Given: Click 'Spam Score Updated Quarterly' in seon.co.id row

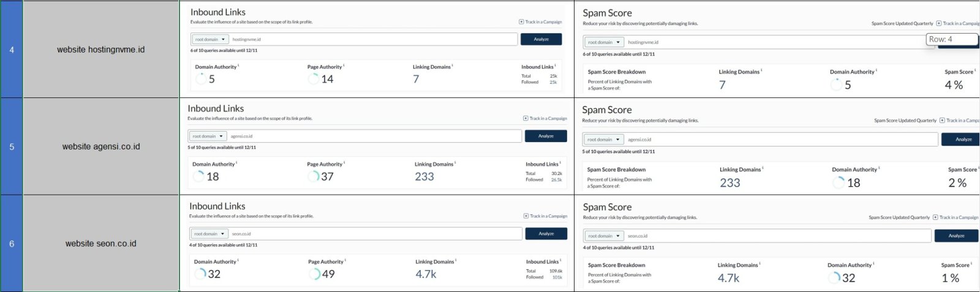Looking at the screenshot, I should [x=899, y=217].
